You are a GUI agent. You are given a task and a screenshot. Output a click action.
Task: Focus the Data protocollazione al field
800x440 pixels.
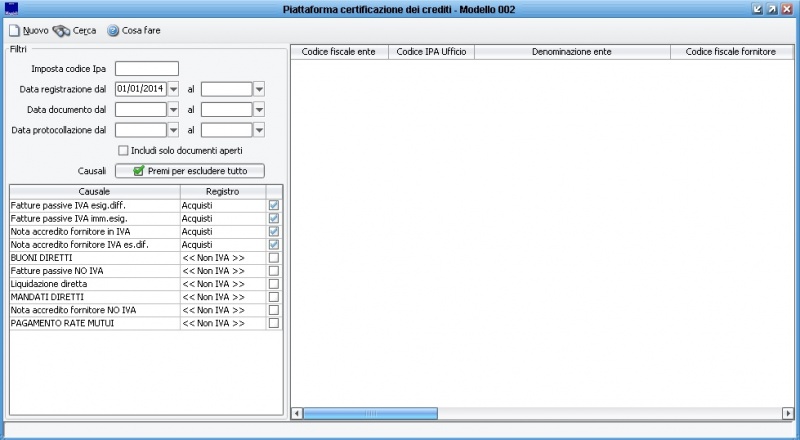(227, 130)
